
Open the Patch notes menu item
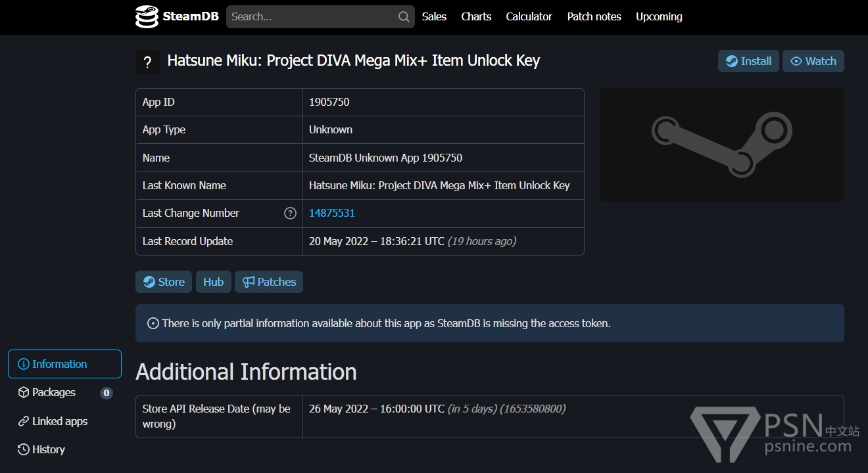click(594, 17)
